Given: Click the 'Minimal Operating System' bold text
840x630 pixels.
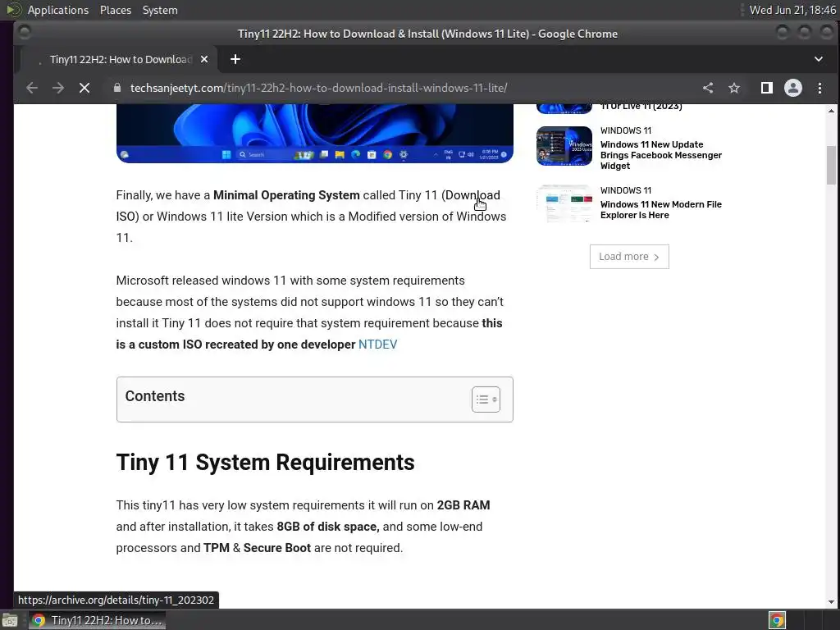Looking at the screenshot, I should click(x=286, y=195).
